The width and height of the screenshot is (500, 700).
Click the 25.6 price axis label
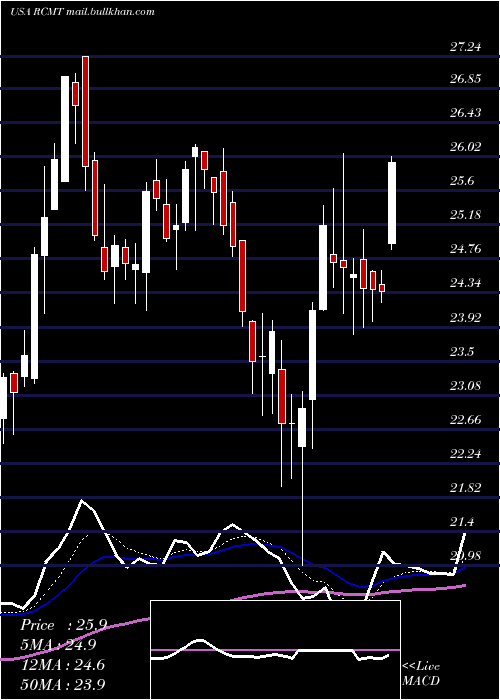[x=462, y=181]
